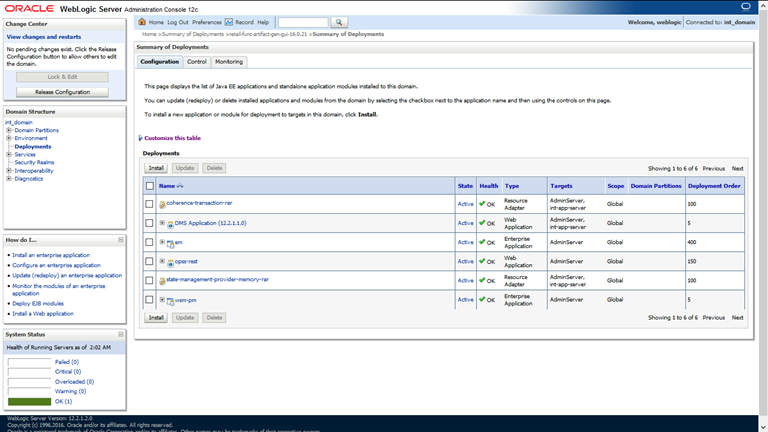The width and height of the screenshot is (768, 432).
Task: Click Deploy EJB modules help link
Action: [38, 304]
